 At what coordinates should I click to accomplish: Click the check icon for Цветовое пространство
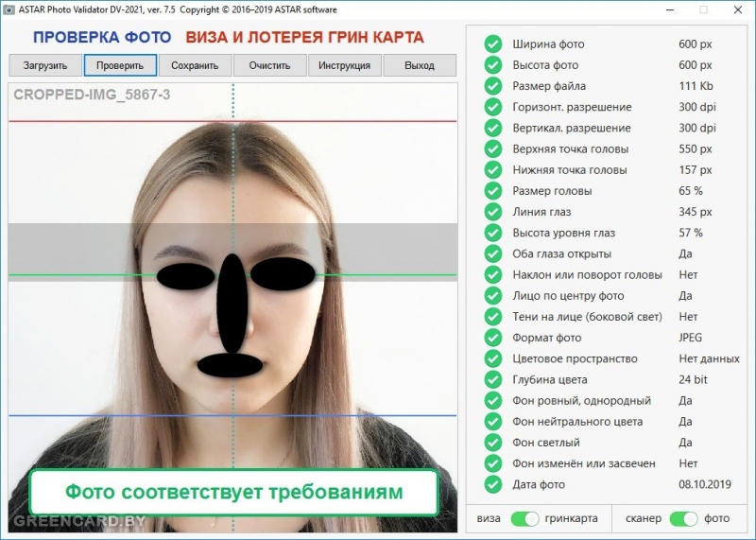point(492,358)
